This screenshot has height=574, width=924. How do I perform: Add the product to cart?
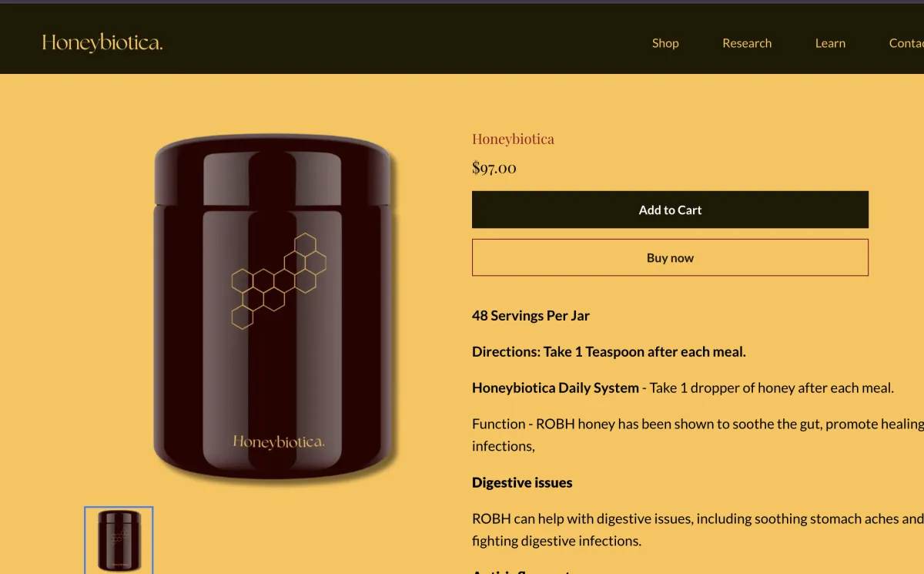click(x=670, y=210)
